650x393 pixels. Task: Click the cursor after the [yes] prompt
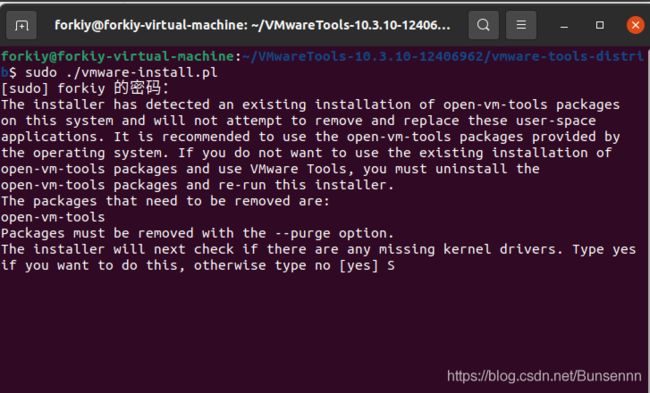tap(391, 265)
